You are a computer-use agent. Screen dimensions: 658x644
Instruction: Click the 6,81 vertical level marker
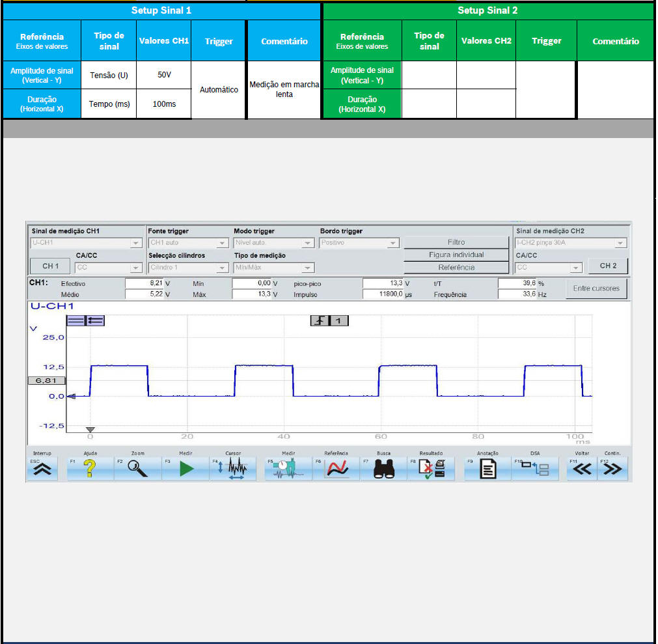[x=46, y=380]
